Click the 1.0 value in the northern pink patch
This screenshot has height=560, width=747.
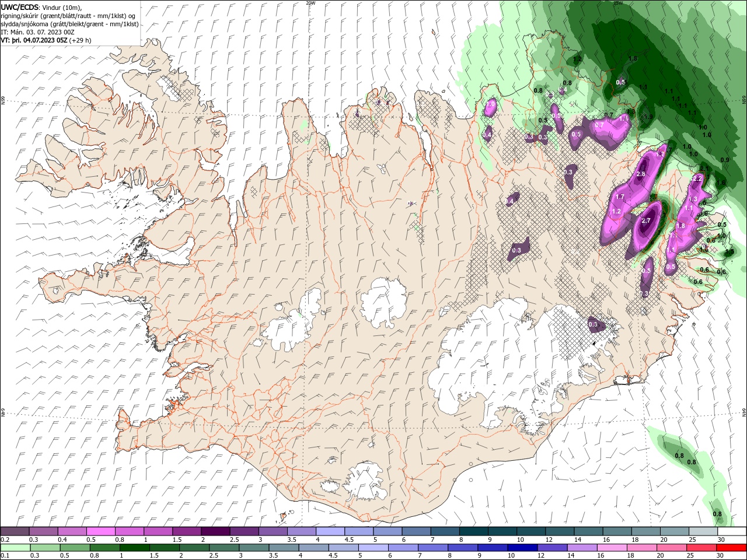click(x=491, y=104)
